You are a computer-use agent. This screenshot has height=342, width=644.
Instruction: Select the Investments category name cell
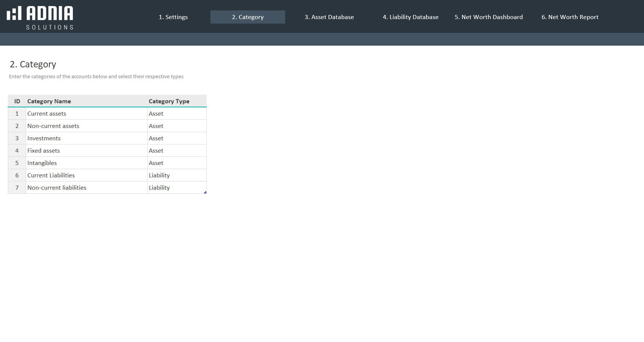pyautogui.click(x=86, y=138)
